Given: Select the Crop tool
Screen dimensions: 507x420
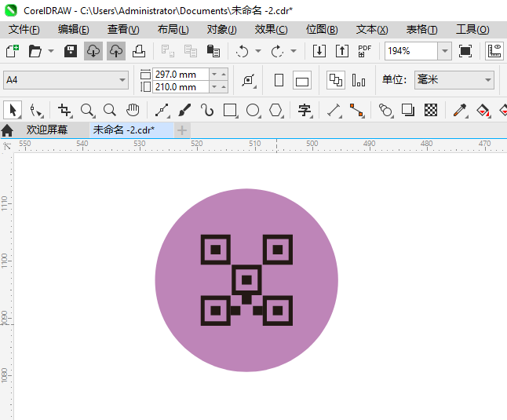Looking at the screenshot, I should (64, 110).
